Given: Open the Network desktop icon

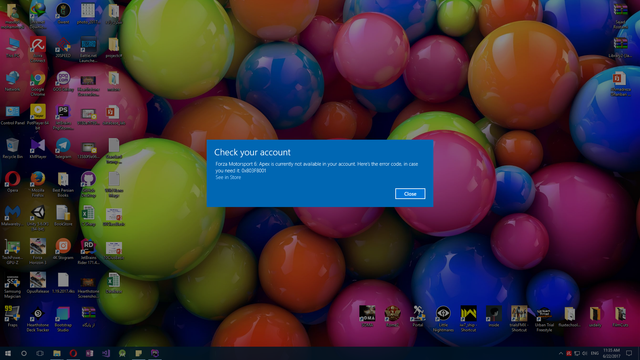Looking at the screenshot, I should [x=12, y=81].
